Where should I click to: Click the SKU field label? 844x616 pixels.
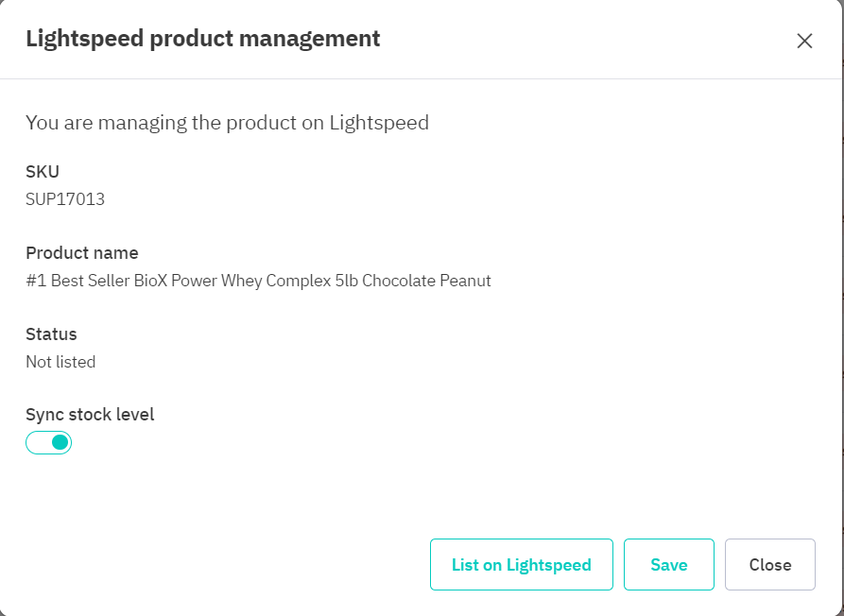tap(43, 172)
